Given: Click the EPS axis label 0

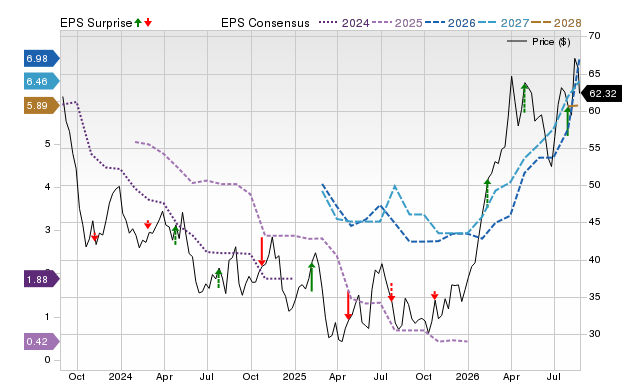Looking at the screenshot, I should [47, 360].
